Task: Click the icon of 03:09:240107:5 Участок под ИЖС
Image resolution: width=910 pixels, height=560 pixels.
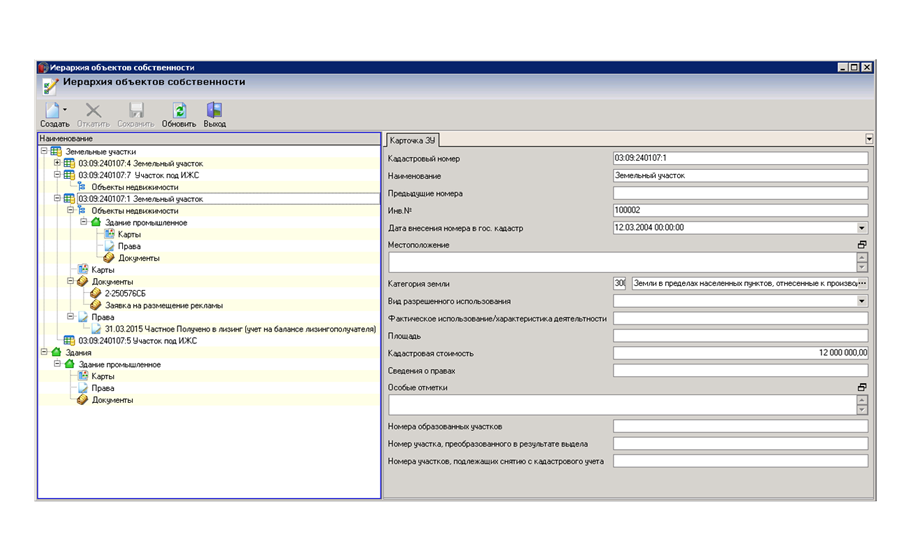Action: [69, 341]
